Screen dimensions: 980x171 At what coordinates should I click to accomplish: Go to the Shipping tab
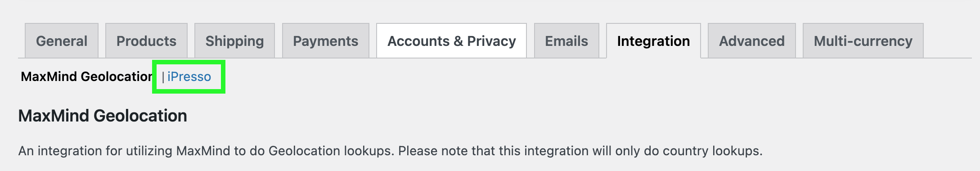click(x=234, y=41)
